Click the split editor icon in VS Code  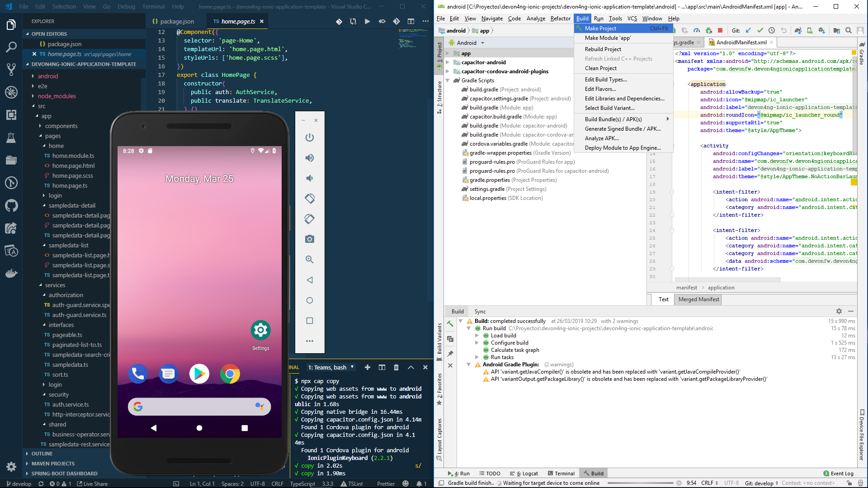point(410,21)
